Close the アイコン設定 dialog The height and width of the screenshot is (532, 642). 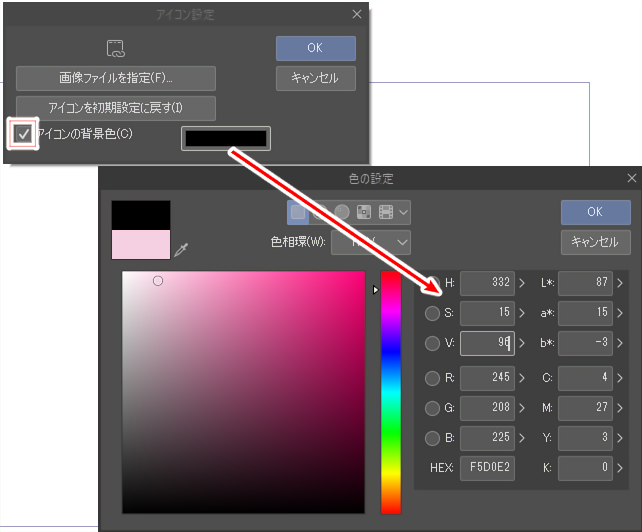[357, 14]
